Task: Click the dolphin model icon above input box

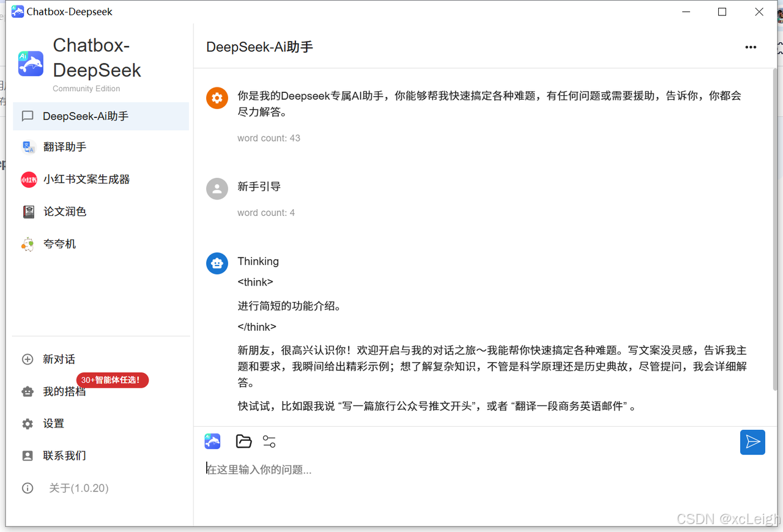Action: tap(212, 441)
